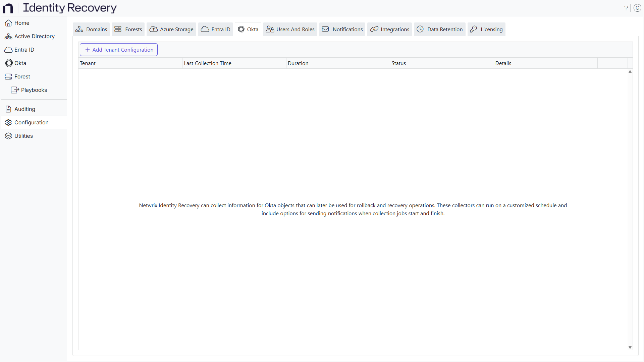Switch to the Forests tab

pyautogui.click(x=128, y=29)
